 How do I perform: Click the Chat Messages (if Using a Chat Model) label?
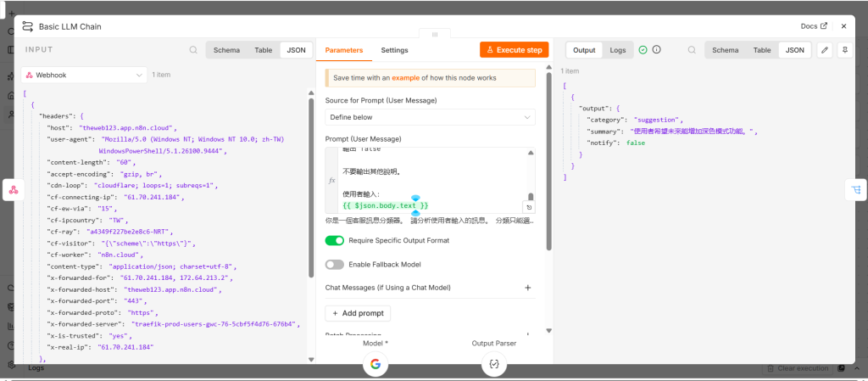click(x=388, y=288)
